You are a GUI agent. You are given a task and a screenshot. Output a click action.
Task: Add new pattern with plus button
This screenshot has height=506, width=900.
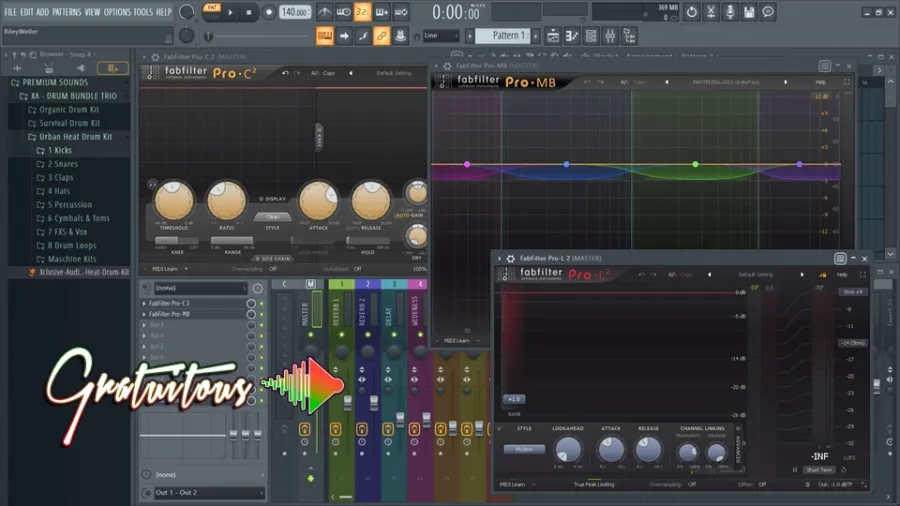[x=536, y=36]
